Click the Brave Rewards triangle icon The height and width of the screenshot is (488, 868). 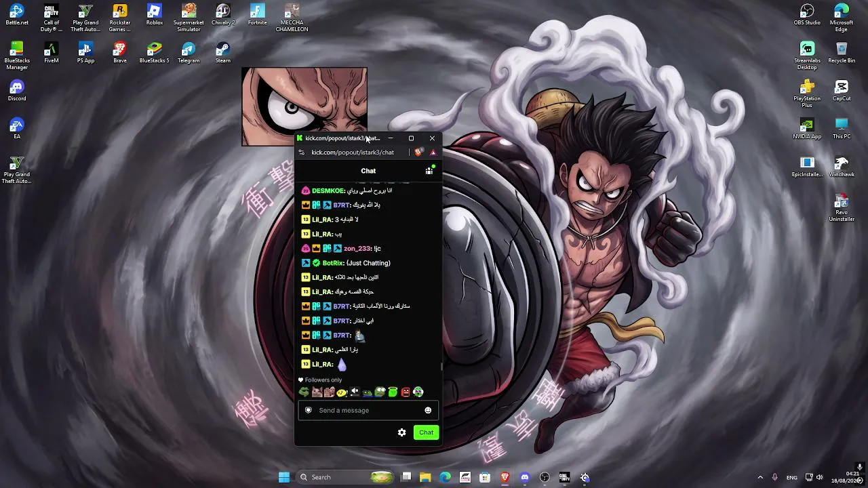(433, 152)
